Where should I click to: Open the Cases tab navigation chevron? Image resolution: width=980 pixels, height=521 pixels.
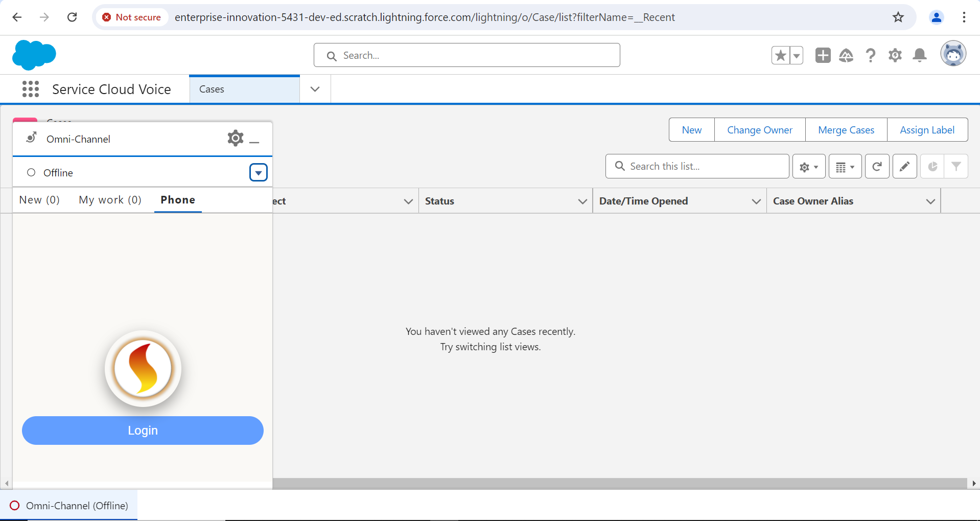click(x=315, y=89)
